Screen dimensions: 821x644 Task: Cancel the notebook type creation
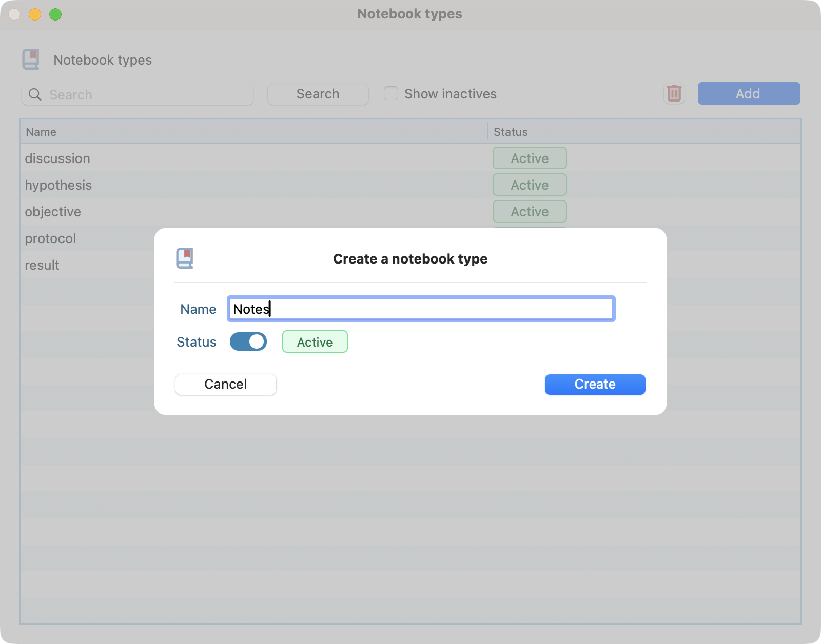(225, 384)
